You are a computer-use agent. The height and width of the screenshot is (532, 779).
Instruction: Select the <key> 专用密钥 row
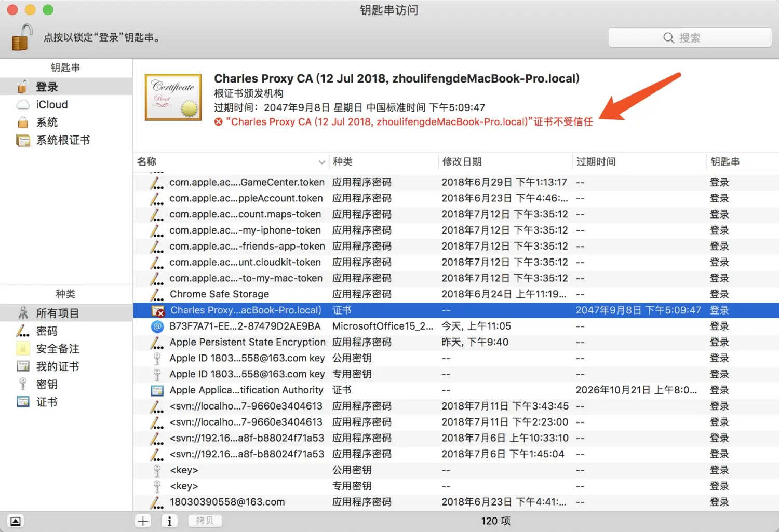click(456, 486)
